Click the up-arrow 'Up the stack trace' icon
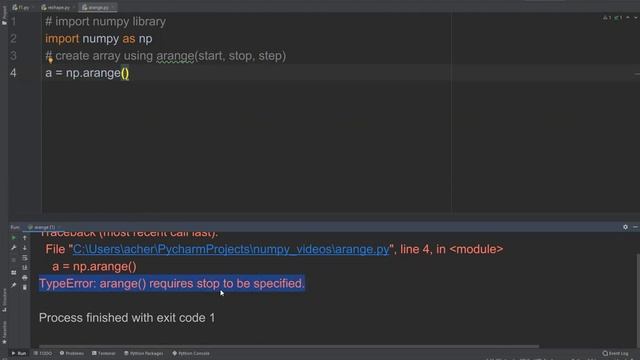Screen dimensions: 640x360 (x=24, y=238)
